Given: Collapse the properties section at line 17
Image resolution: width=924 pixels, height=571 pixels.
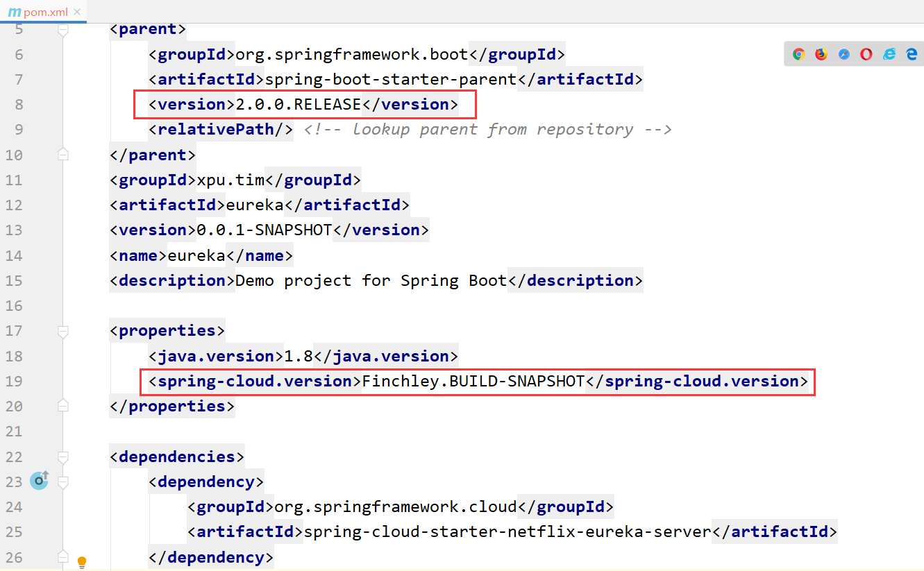Looking at the screenshot, I should point(63,332).
